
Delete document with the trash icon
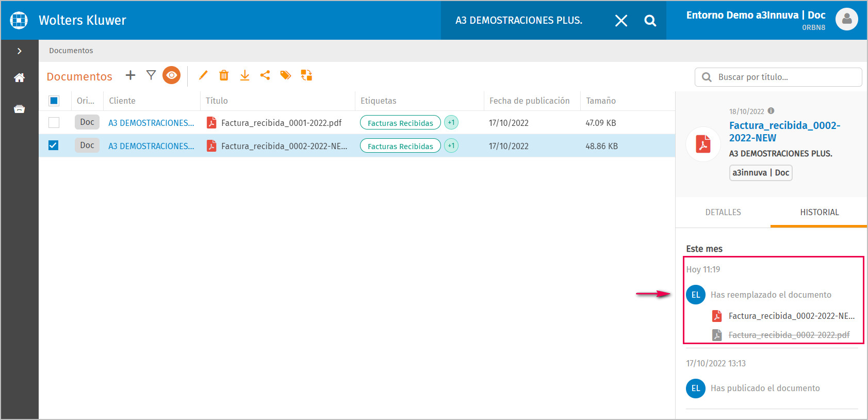point(224,75)
